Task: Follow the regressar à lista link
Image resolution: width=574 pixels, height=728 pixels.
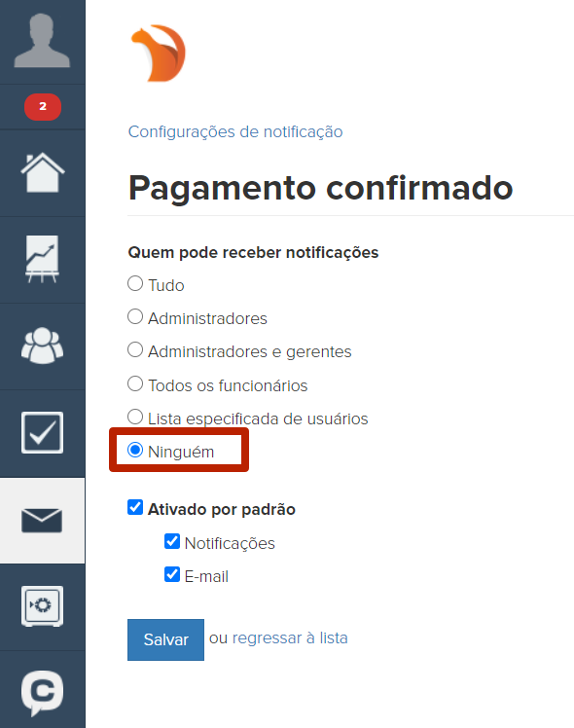Action: 290,637
